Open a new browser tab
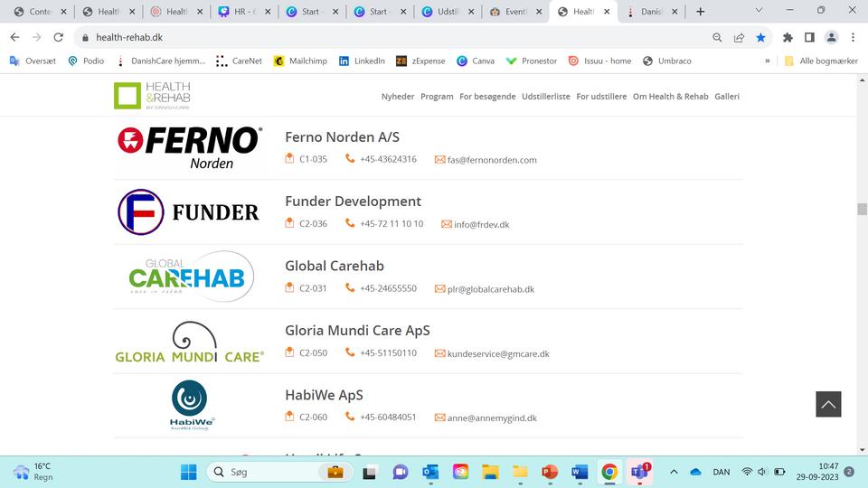 [x=700, y=12]
